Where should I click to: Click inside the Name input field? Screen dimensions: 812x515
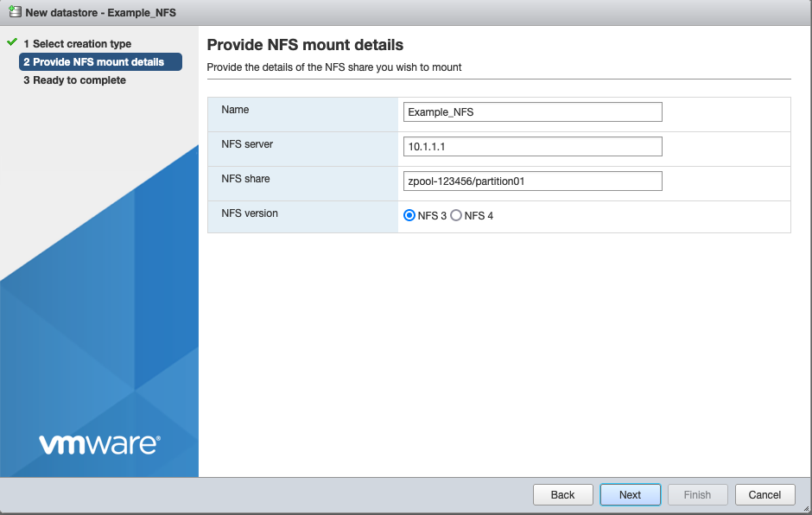coord(532,111)
